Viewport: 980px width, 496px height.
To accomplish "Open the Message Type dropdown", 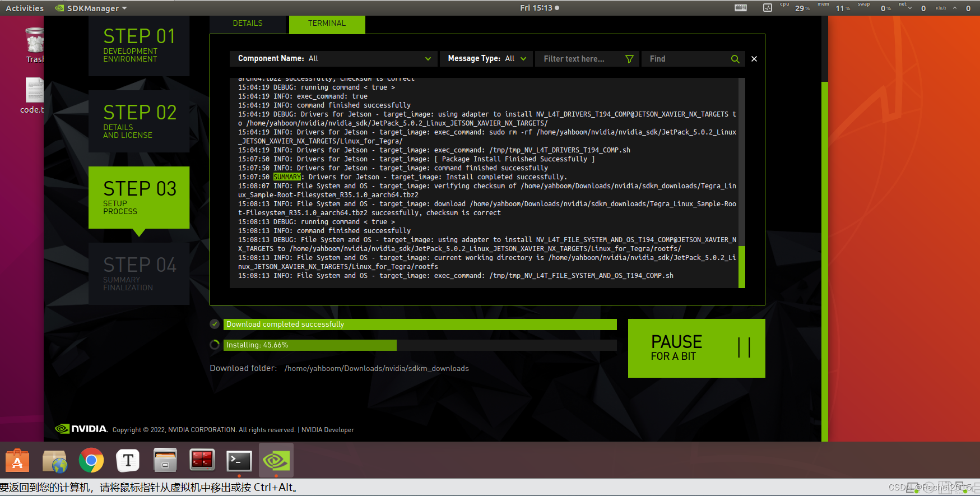I will [x=486, y=58].
